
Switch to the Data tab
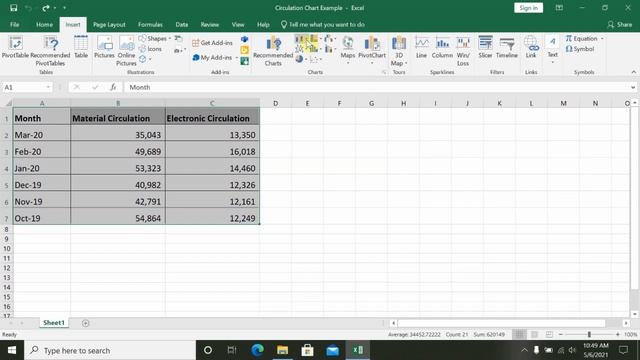[182, 24]
